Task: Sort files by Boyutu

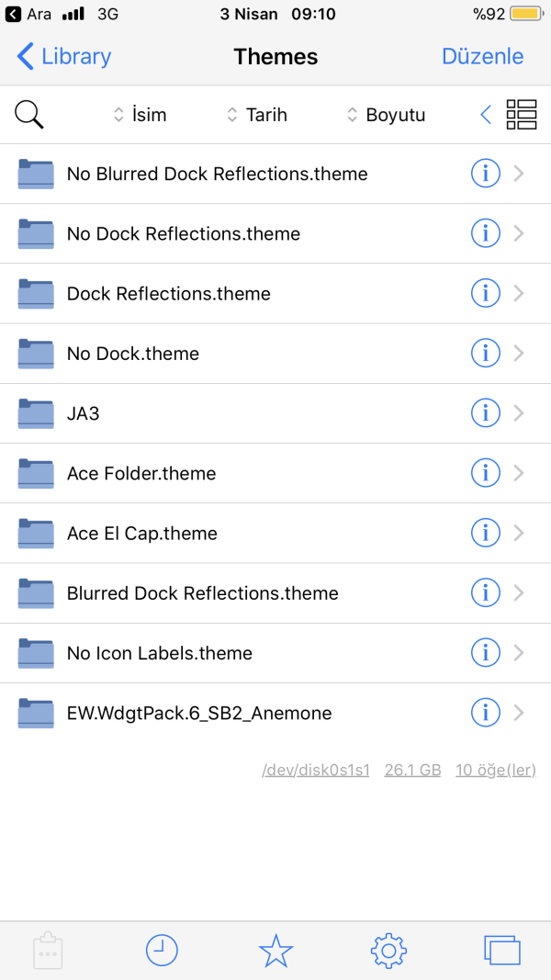Action: tap(386, 115)
